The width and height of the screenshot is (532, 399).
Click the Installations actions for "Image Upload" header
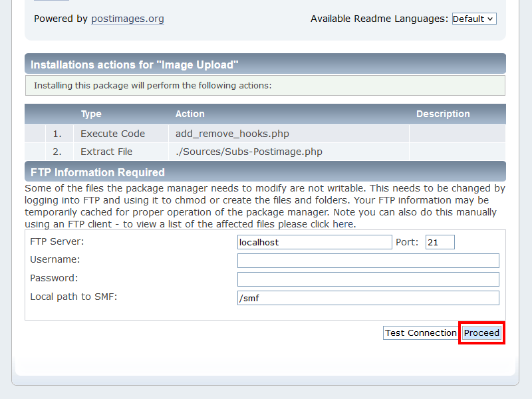point(134,65)
